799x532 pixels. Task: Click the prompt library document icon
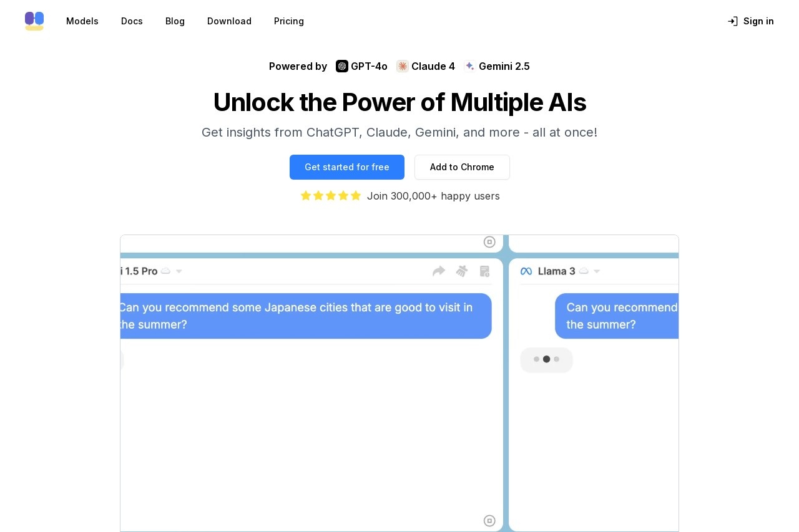point(484,271)
